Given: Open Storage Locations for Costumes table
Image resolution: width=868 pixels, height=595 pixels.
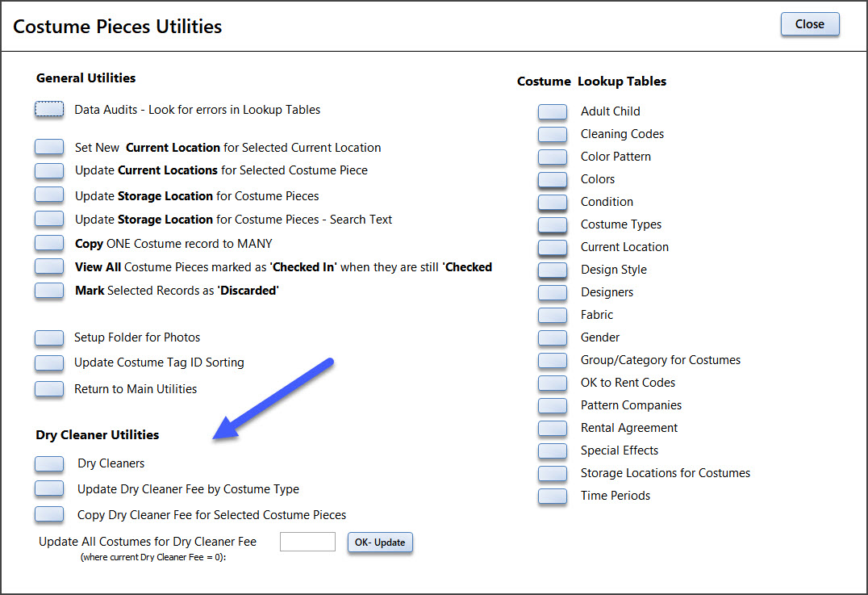Looking at the screenshot, I should [553, 473].
